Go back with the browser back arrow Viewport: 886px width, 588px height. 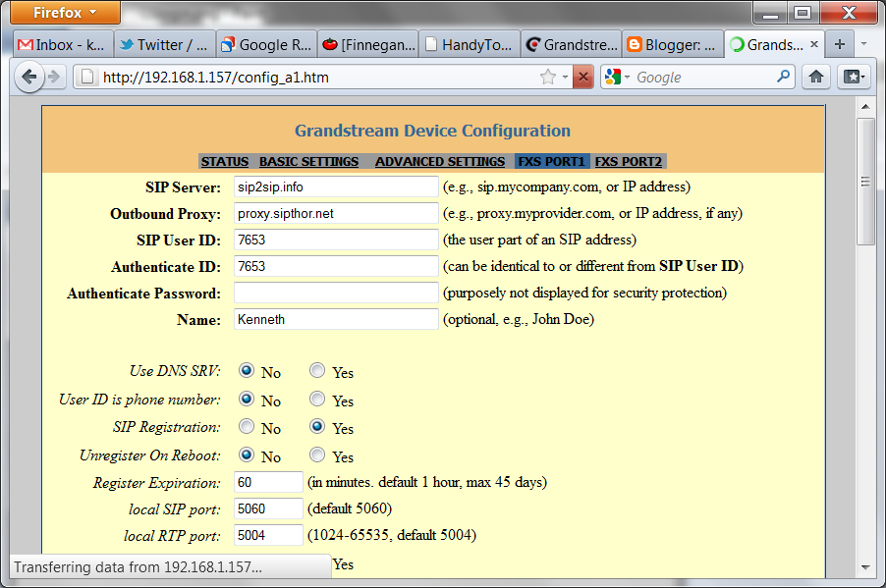pos(28,77)
